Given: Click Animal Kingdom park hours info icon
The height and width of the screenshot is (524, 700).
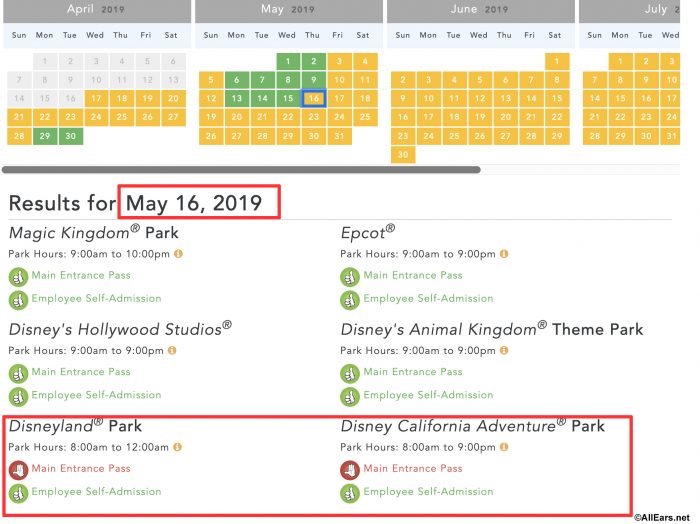Looking at the screenshot, I should (504, 350).
